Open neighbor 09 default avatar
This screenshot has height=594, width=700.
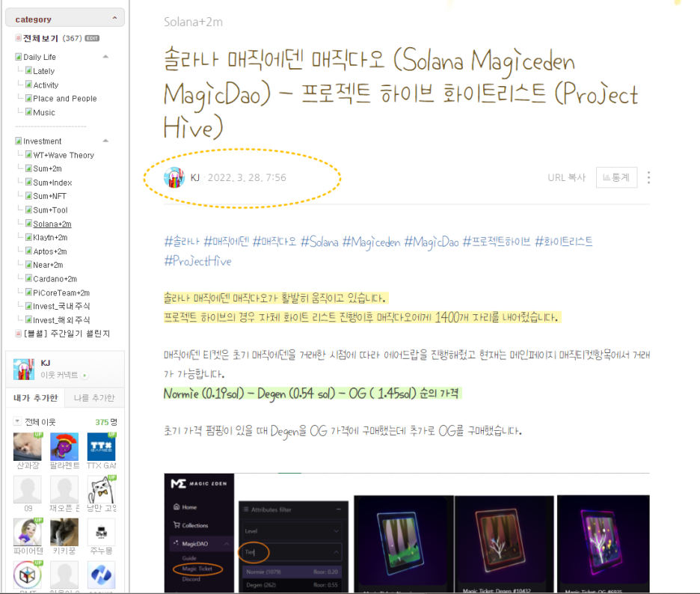click(27, 489)
